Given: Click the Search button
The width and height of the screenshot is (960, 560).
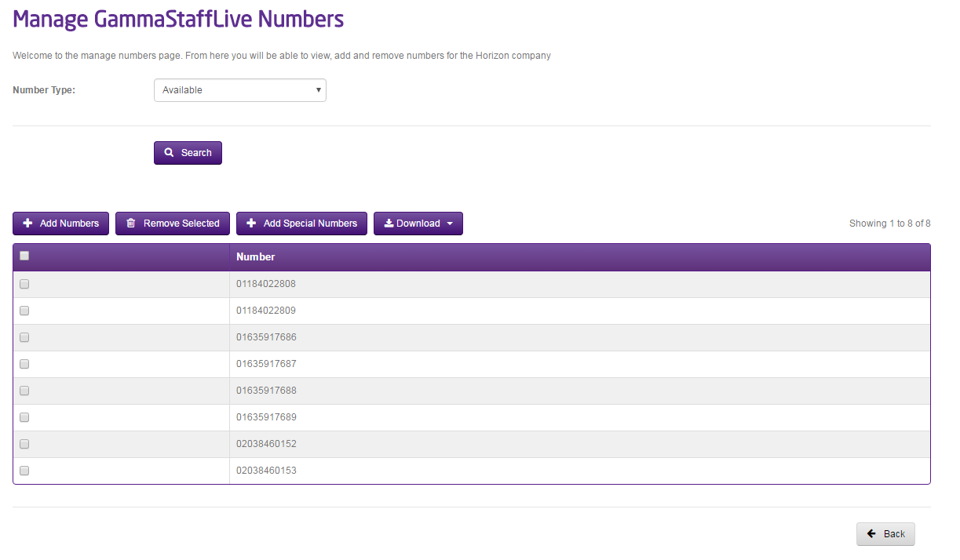Looking at the screenshot, I should pos(188,153).
